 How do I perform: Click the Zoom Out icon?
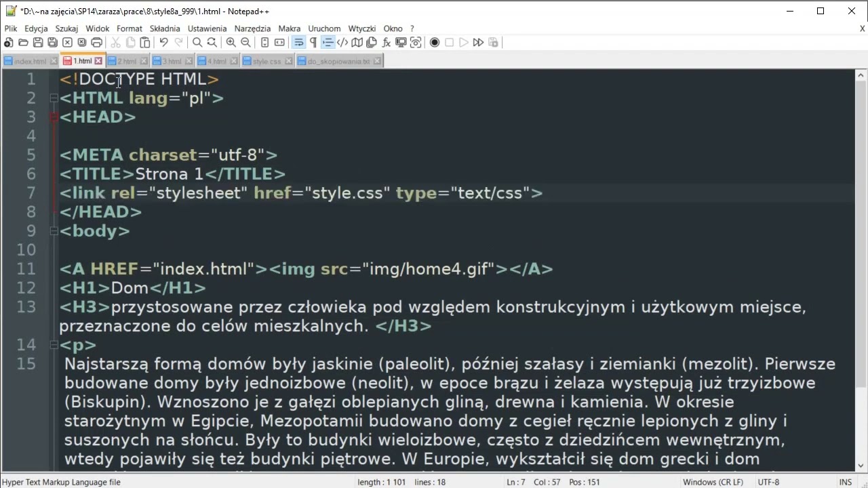(x=245, y=43)
